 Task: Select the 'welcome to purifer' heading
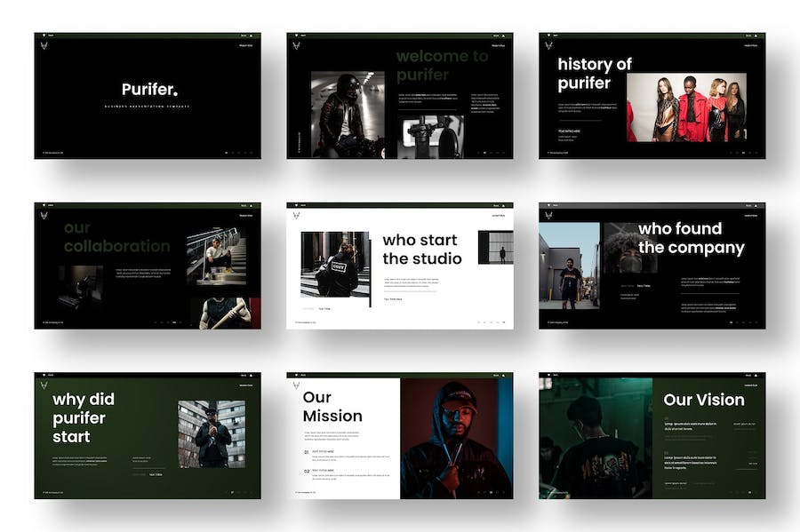442,65
